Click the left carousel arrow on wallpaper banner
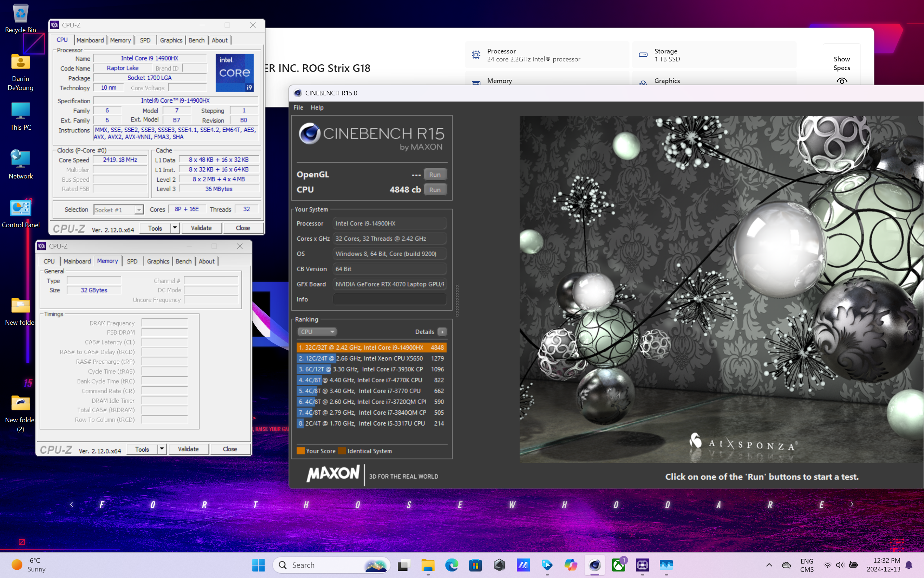Screen dimensions: 924x578 coord(71,504)
